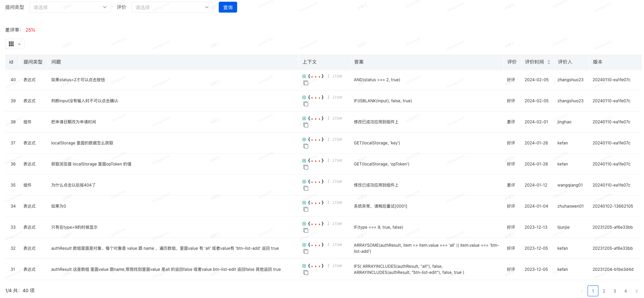Click the previous page arrow
This screenshot has width=644, height=298.
click(582, 291)
